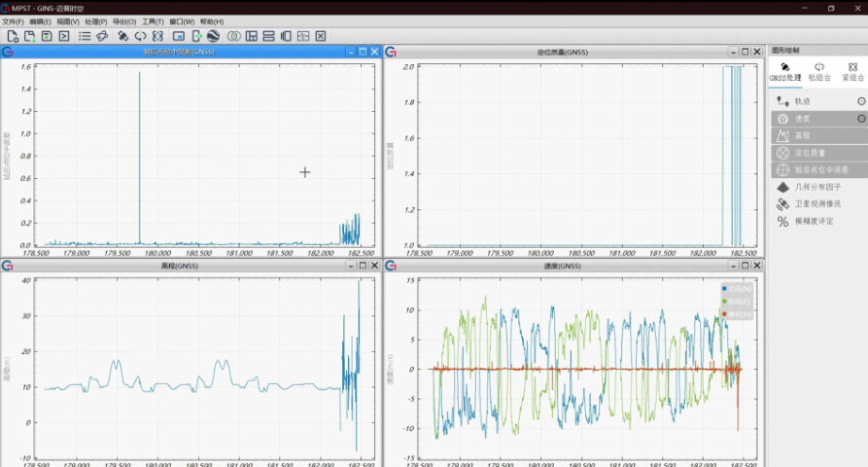The width and height of the screenshot is (868, 467).
Task: Toggle the 速度 plot item off
Action: [x=803, y=118]
